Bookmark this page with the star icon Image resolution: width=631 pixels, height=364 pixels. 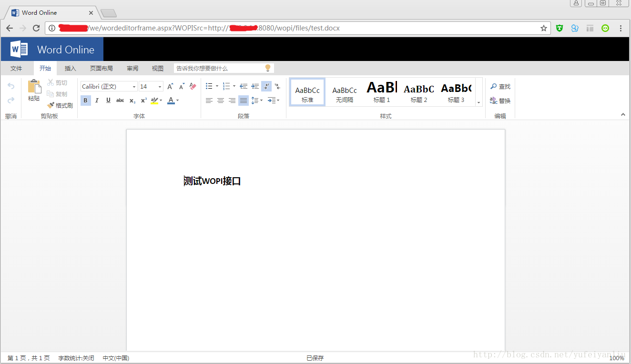coord(544,28)
